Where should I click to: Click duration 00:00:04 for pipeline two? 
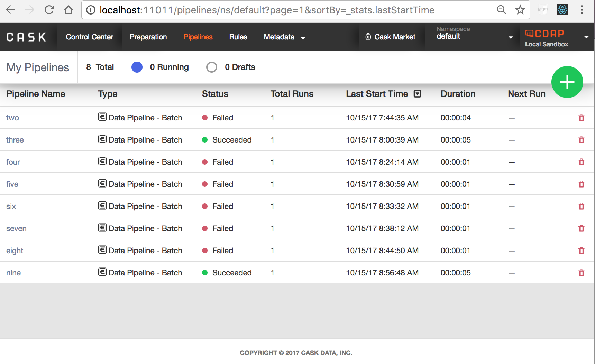[456, 118]
